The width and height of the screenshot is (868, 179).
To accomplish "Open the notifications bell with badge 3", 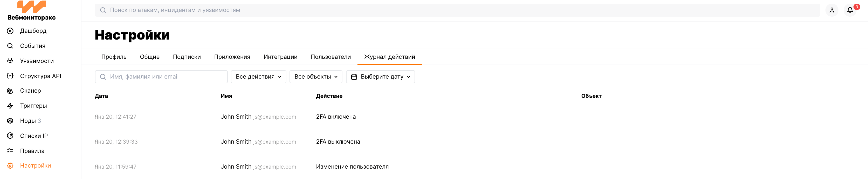I will 850,10.
